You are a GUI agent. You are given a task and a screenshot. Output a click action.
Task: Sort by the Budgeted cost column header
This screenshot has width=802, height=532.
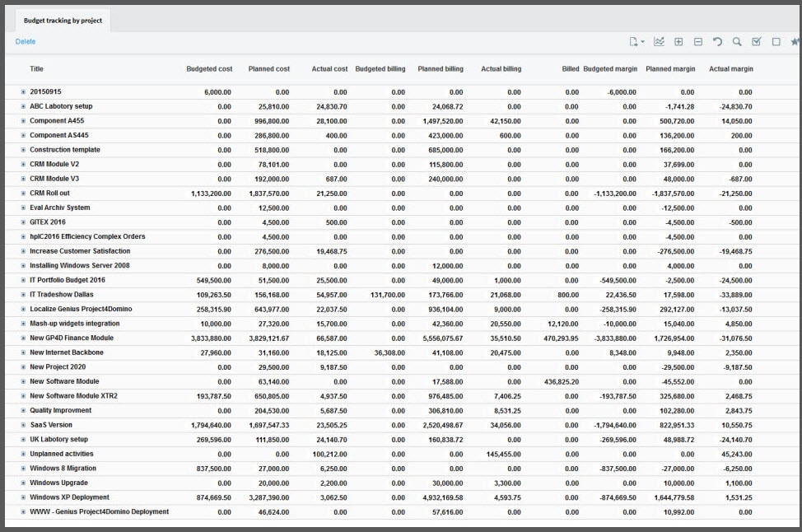[209, 69]
